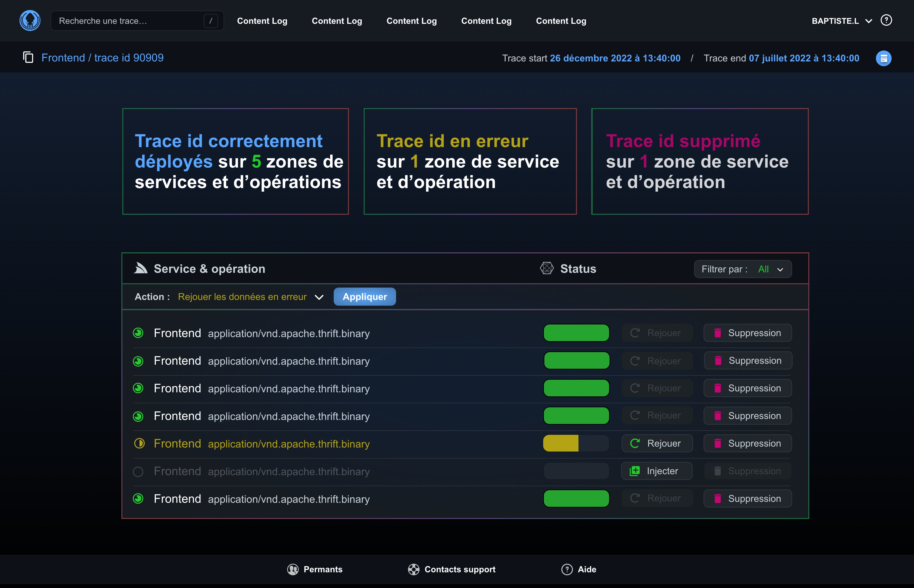Click the copy icon beside the Frontend breadcrumb
The height and width of the screenshot is (588, 914).
[28, 58]
